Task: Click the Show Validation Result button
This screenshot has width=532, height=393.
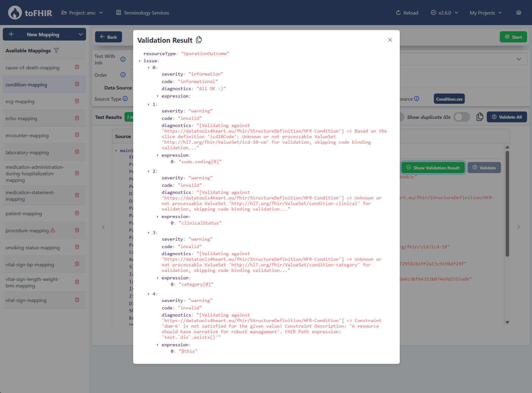Action: point(433,168)
